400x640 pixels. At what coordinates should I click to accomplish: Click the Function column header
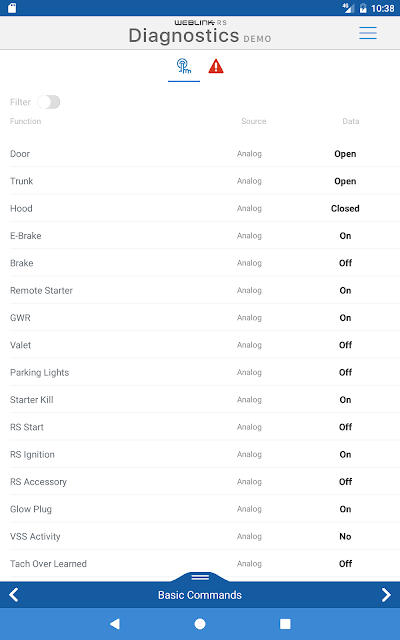coord(26,121)
